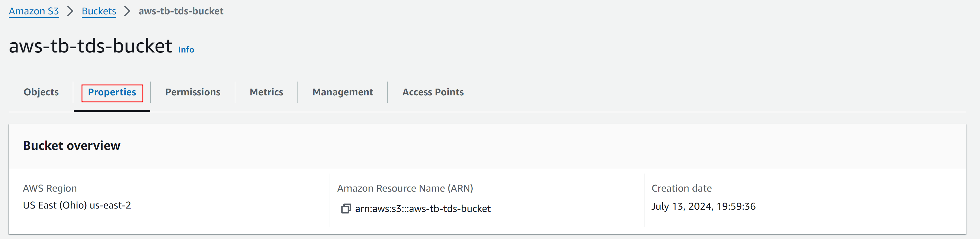Viewport: 980px width, 239px height.
Task: Click the breadcrumb chevron after Amazon S3
Action: [x=70, y=11]
